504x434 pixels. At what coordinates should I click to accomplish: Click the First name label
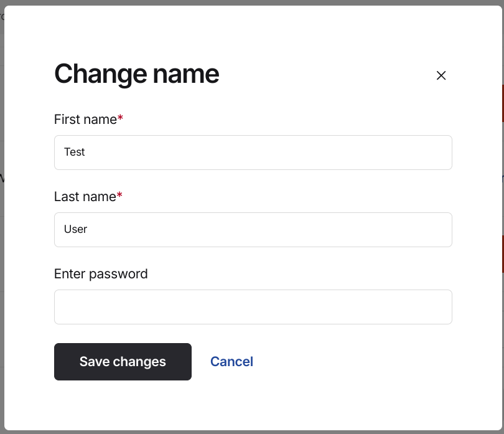coord(85,120)
